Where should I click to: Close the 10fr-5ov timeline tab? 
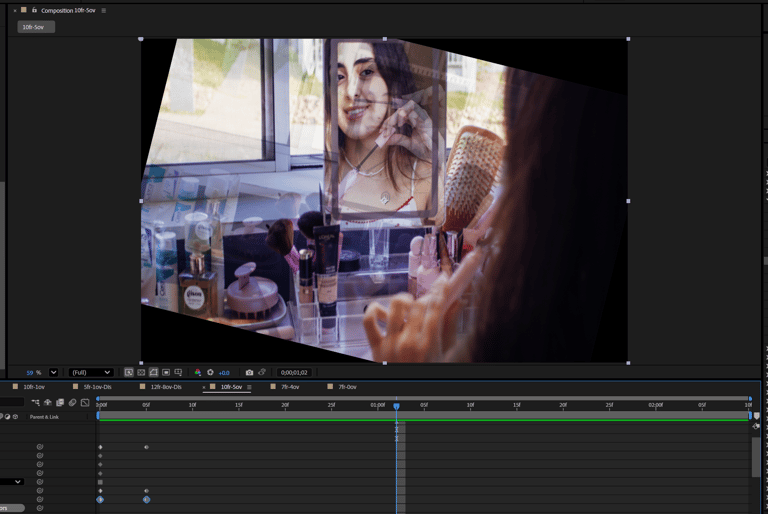click(x=204, y=387)
